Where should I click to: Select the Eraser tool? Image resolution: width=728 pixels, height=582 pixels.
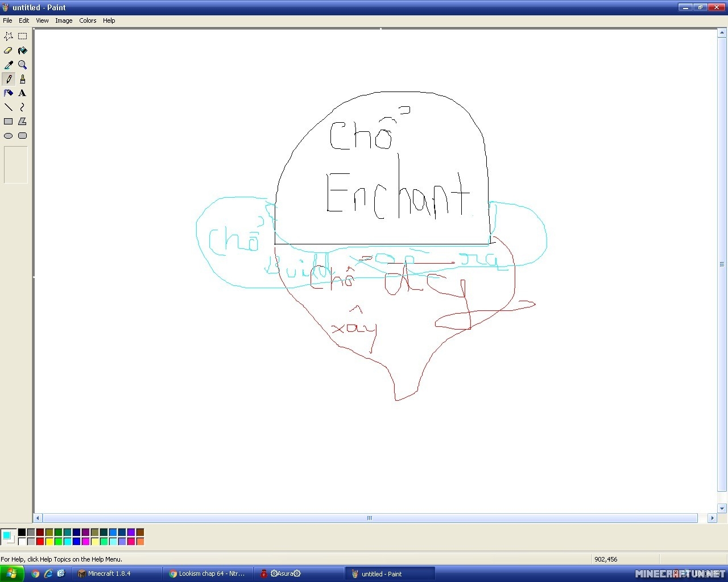tap(9, 51)
